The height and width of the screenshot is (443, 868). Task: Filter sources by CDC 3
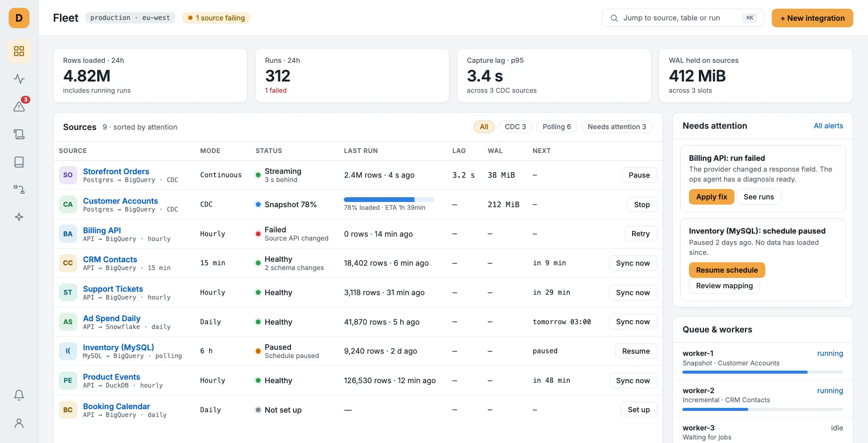(x=515, y=127)
